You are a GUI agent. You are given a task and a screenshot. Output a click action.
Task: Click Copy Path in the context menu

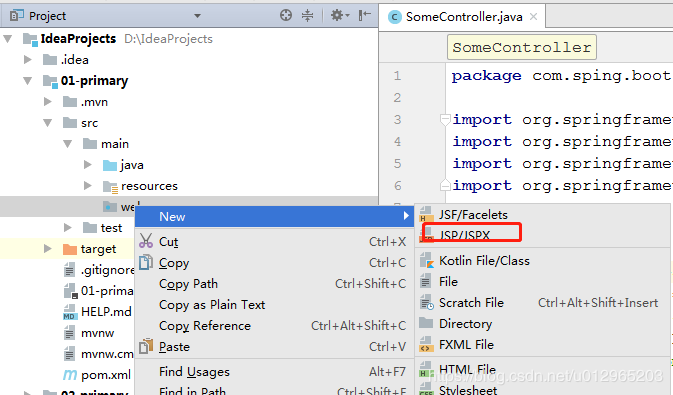[x=188, y=284]
